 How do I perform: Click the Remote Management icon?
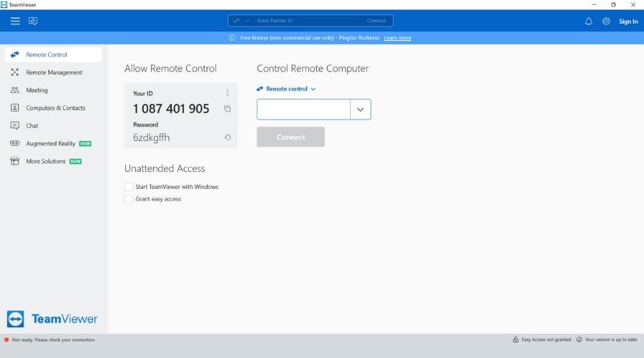pos(15,72)
